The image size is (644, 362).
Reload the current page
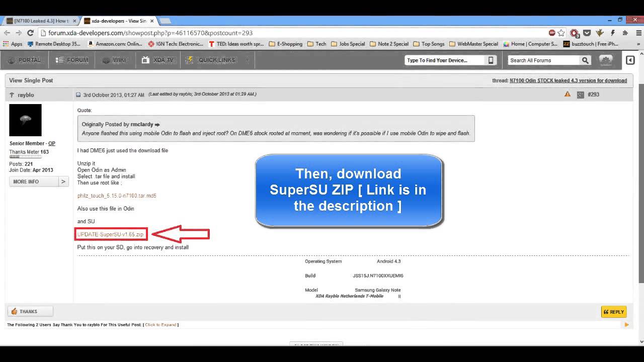point(30,33)
